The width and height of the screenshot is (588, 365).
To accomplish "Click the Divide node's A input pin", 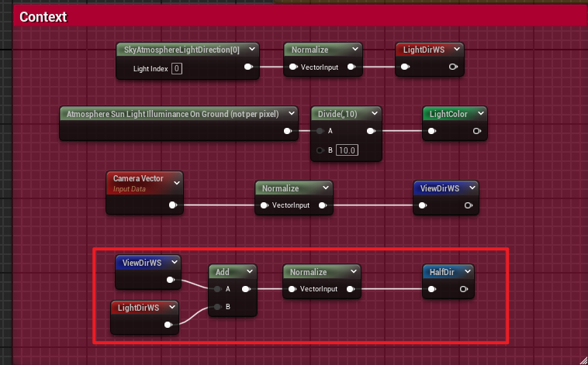I will tap(320, 131).
